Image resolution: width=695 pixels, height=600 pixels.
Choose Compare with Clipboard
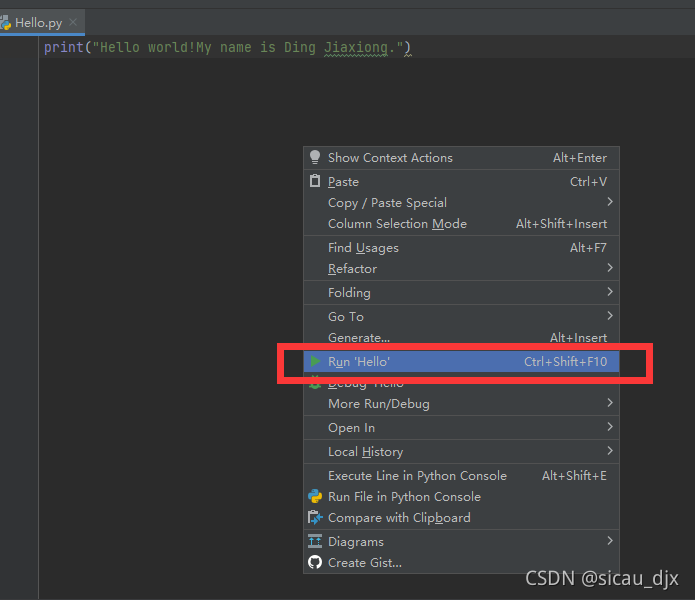[x=461, y=518]
